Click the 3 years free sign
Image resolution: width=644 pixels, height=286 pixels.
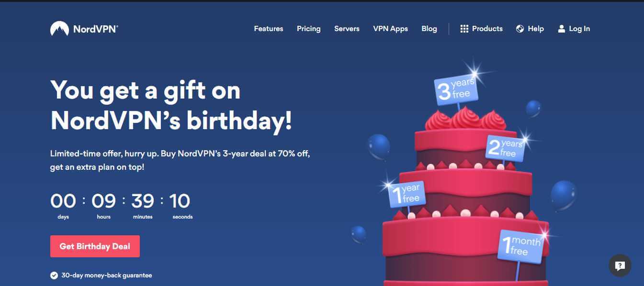tap(456, 89)
